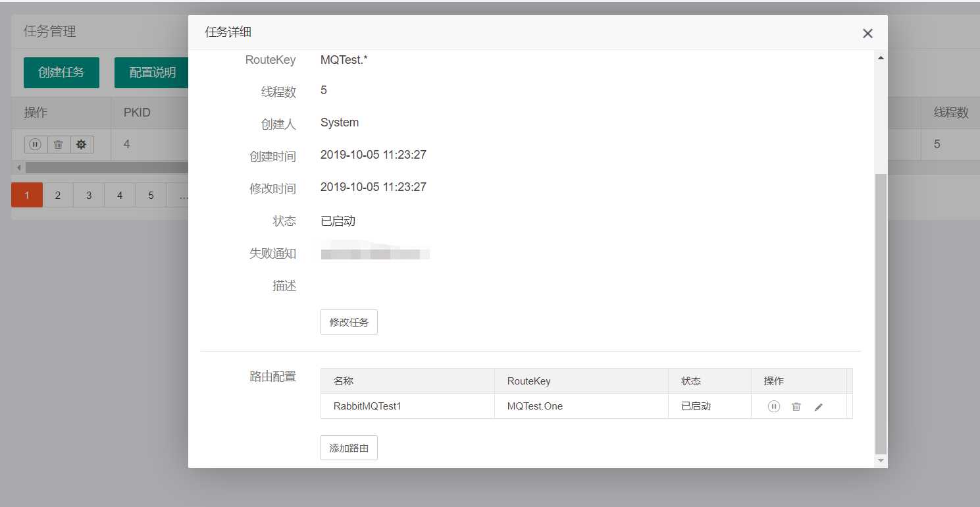Click the 操作 column header in route table
The width and height of the screenshot is (980, 507).
click(799, 381)
